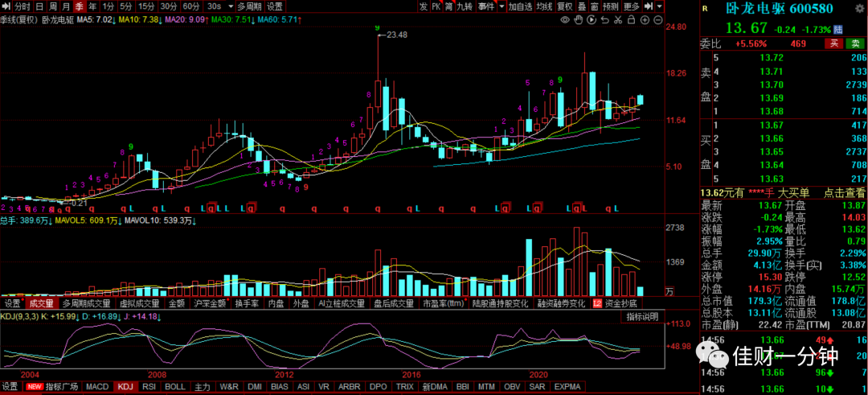Toggle the padlock lock icon
The image size is (868, 395).
(x=632, y=20)
